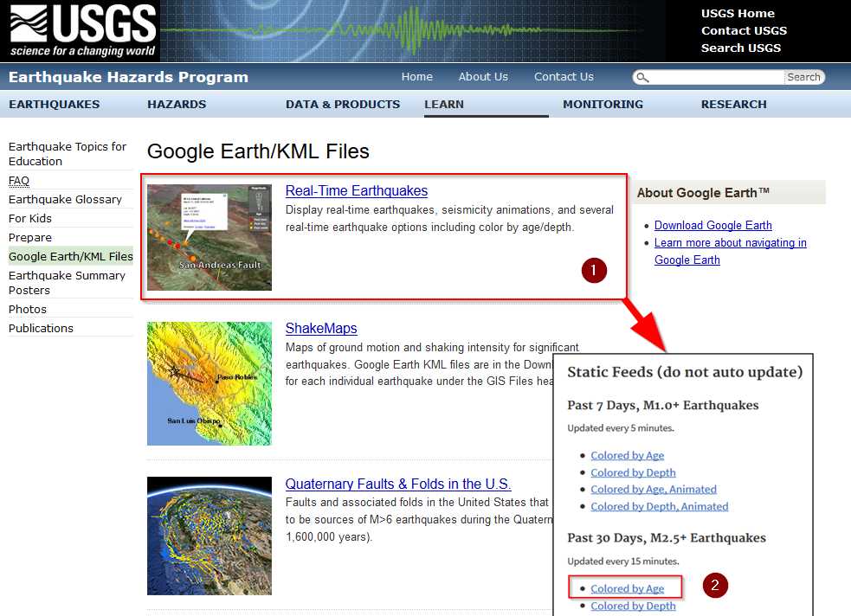Select About Us in top navigation
The width and height of the screenshot is (851, 616).
pos(483,76)
